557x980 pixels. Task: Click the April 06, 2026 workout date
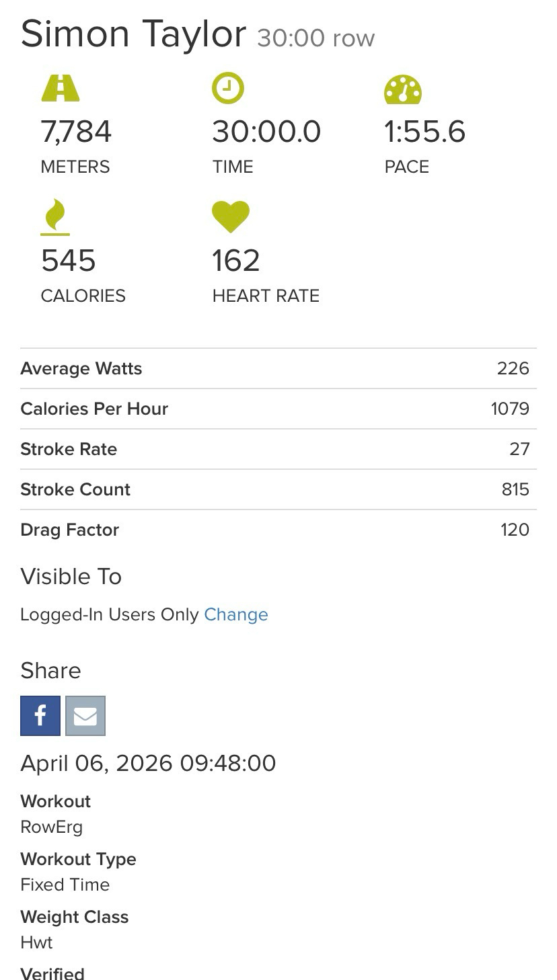tap(148, 764)
